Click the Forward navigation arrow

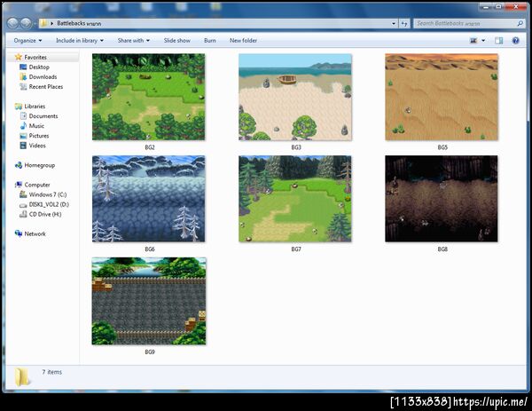click(x=26, y=23)
